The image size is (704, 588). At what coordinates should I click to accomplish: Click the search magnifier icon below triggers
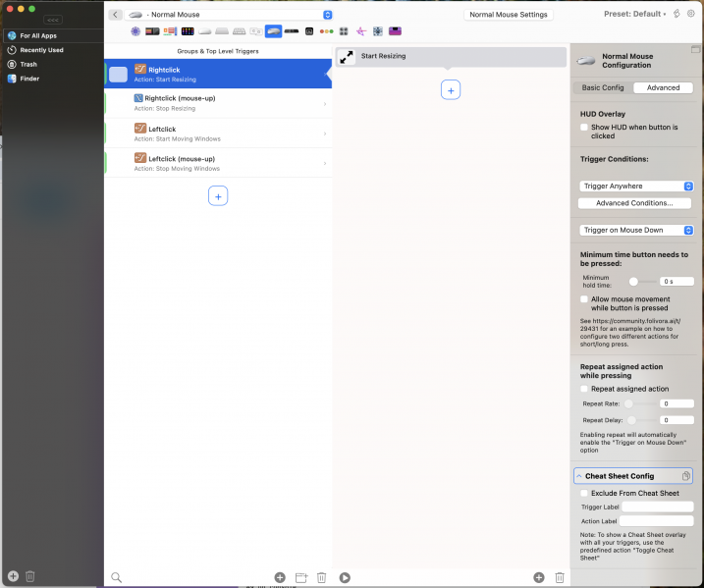116,577
